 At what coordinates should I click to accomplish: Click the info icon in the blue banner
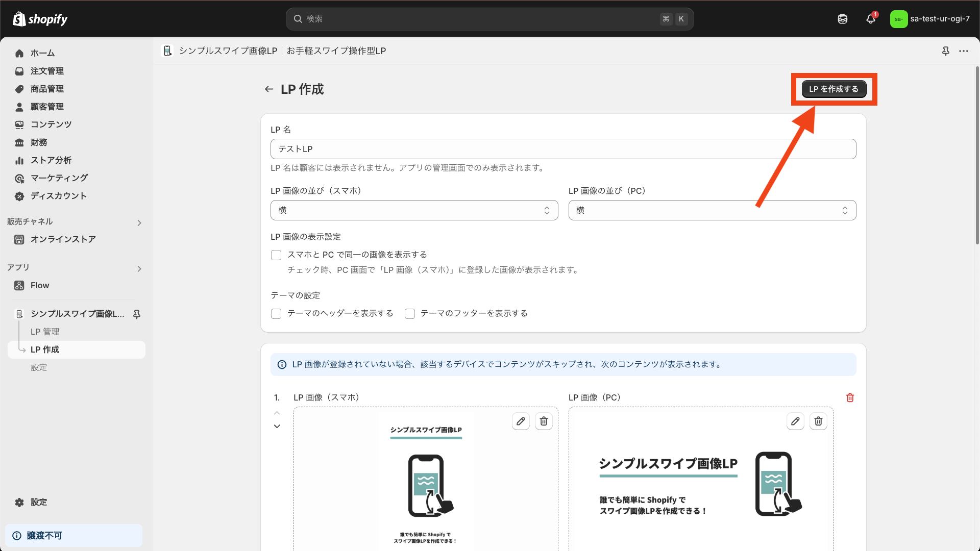click(282, 364)
